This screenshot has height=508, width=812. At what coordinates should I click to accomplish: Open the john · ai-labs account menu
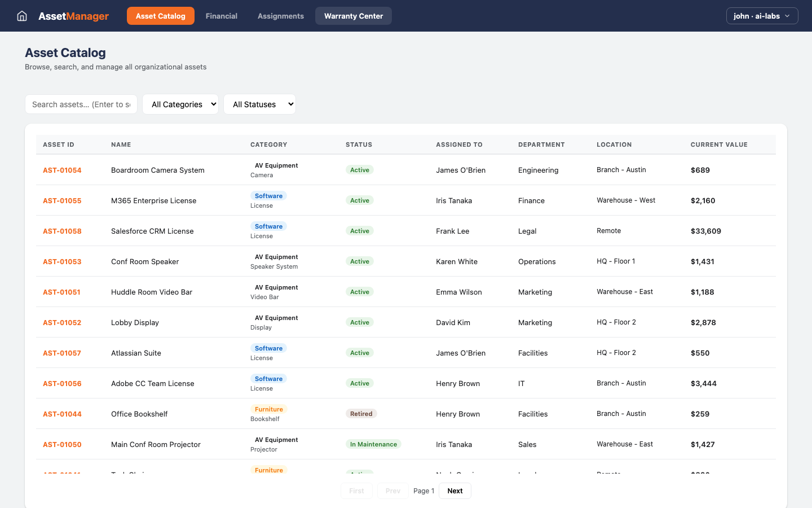762,16
